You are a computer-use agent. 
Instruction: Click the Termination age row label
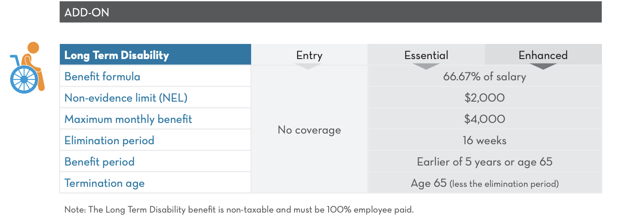105,183
